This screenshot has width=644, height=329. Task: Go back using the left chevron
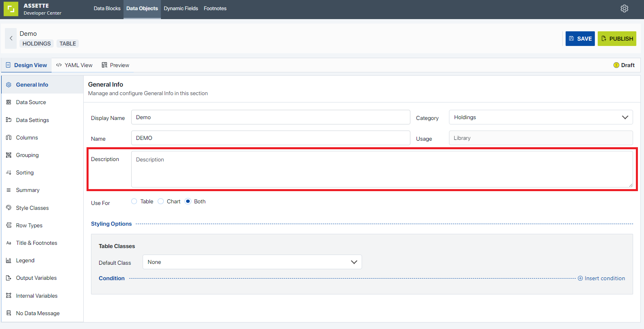point(11,38)
